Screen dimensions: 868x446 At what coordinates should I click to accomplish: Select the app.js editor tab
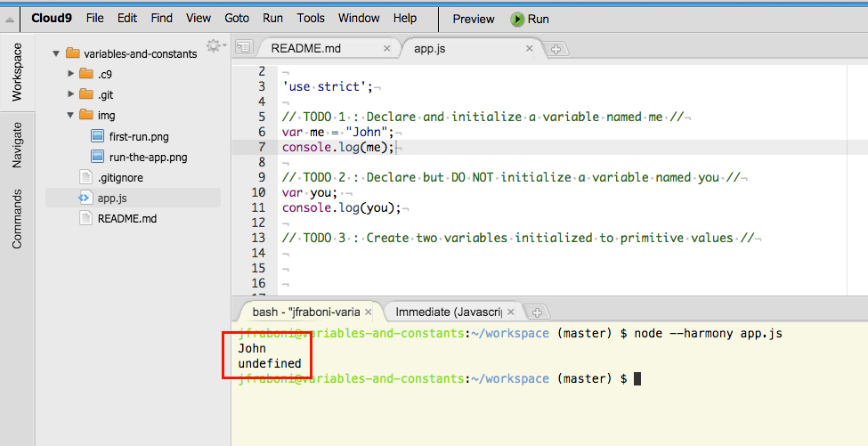pos(430,49)
